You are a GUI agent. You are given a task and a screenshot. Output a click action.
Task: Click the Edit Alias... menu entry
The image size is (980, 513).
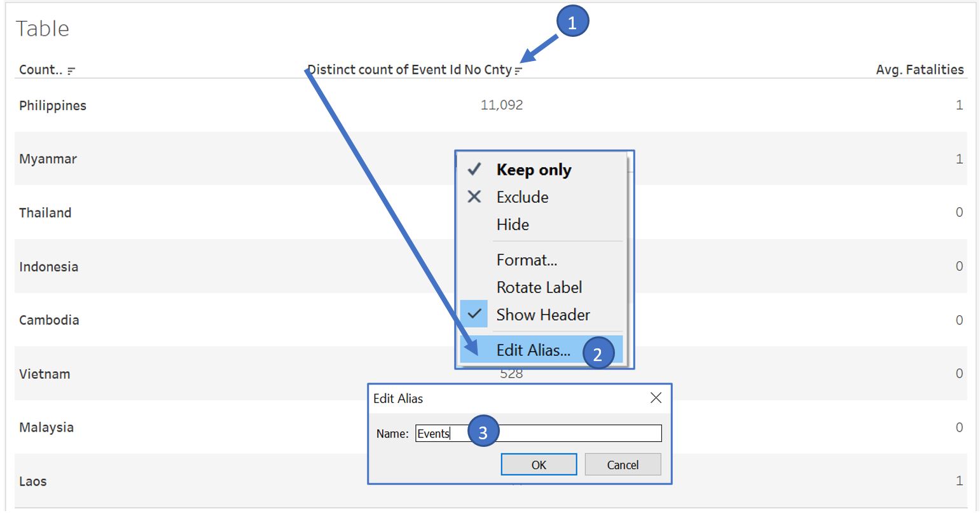coord(541,350)
